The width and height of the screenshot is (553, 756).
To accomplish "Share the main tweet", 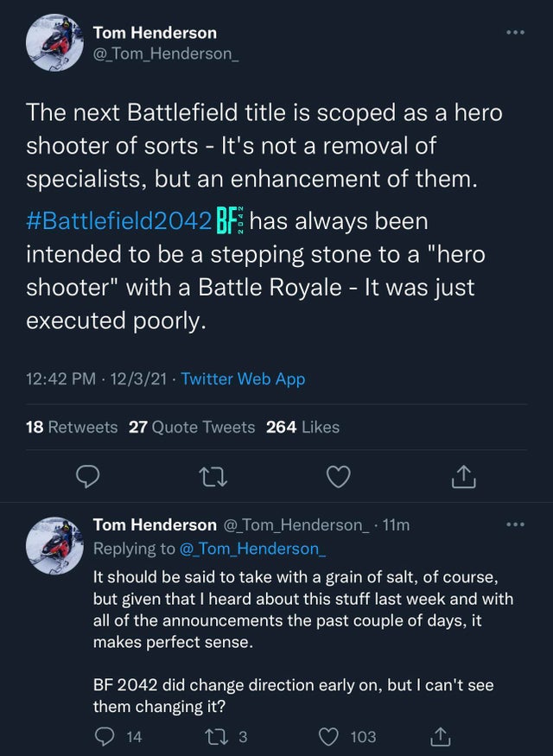I will tap(463, 473).
